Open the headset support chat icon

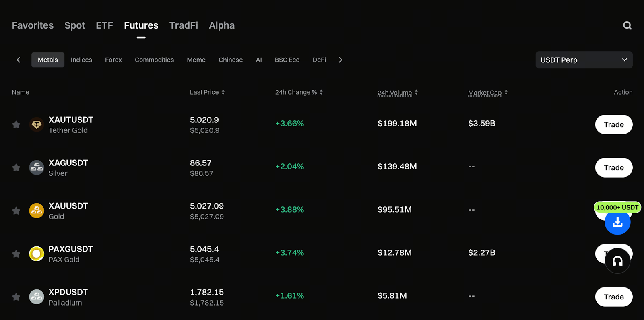click(x=617, y=261)
